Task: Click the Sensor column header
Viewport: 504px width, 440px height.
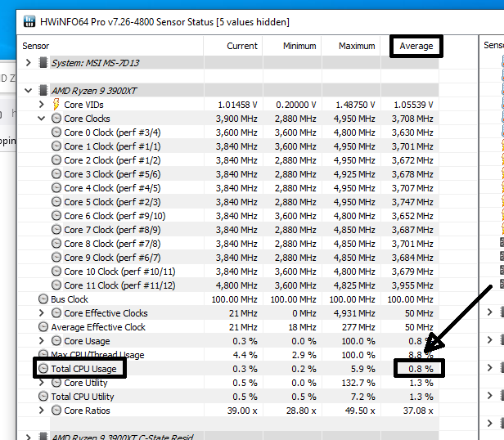Action: [x=110, y=46]
